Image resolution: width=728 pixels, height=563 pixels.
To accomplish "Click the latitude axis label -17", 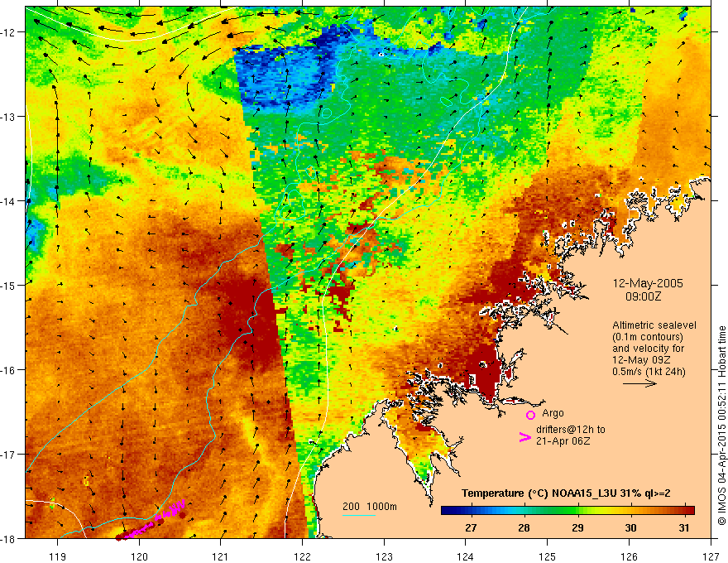I will 8,454.
